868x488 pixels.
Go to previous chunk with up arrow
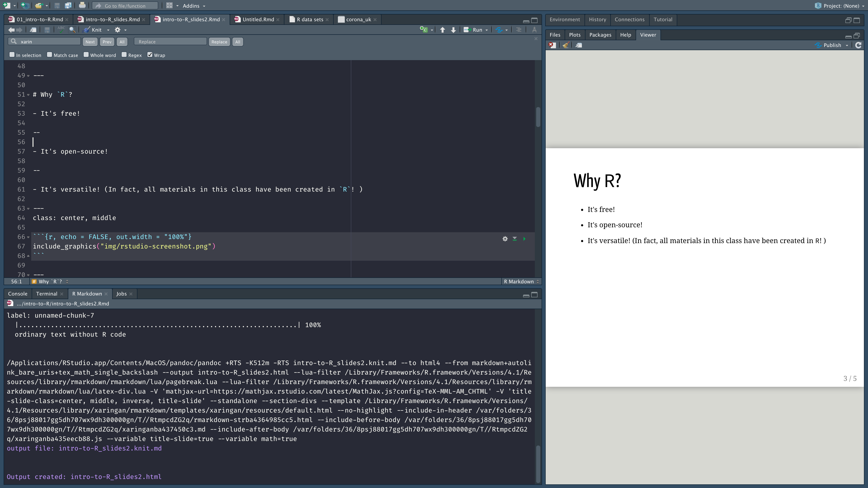442,30
